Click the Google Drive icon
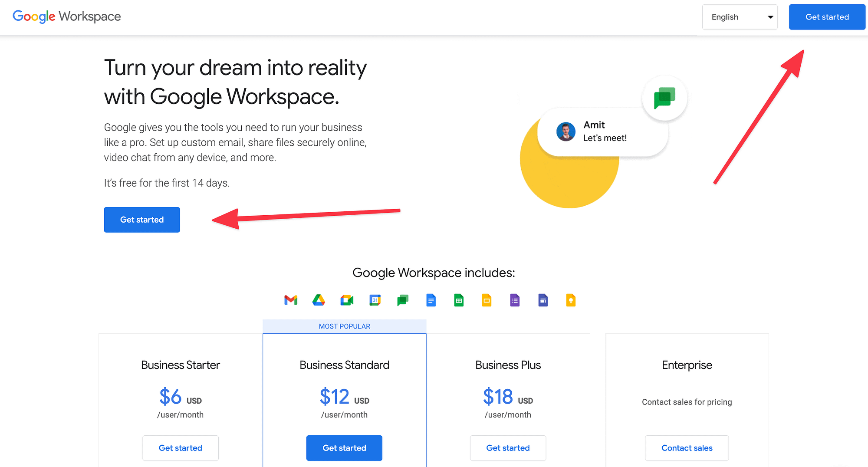868x467 pixels. 319,300
